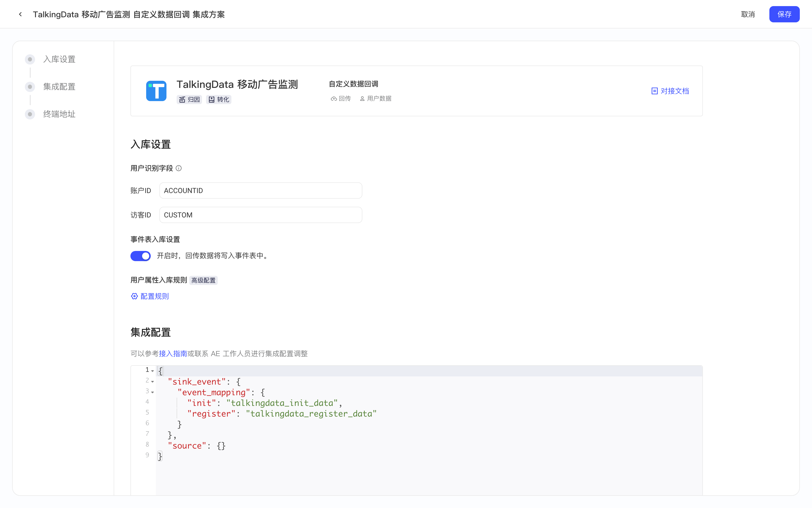Click line number 9 in the gutter
Screen dimensions: 812x508
click(x=147, y=455)
